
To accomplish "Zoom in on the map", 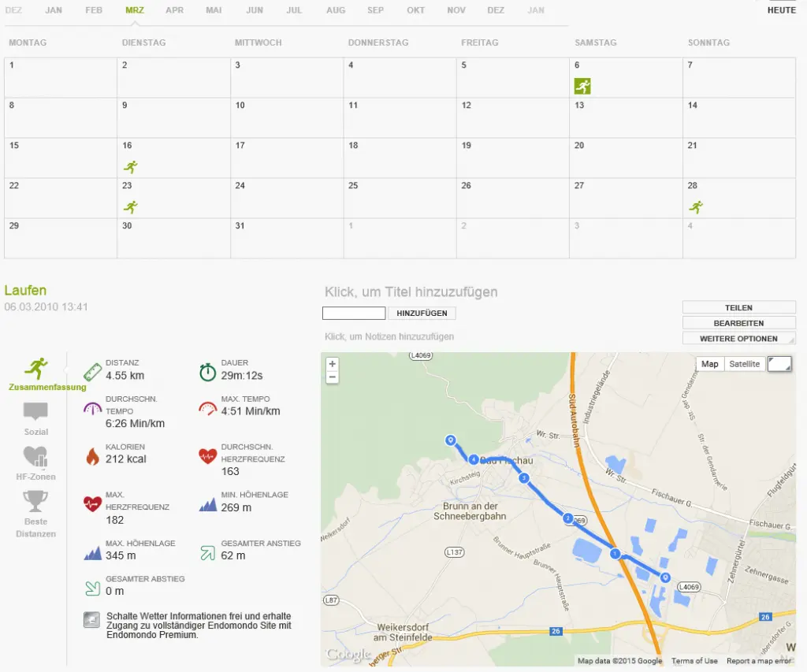I will click(333, 364).
